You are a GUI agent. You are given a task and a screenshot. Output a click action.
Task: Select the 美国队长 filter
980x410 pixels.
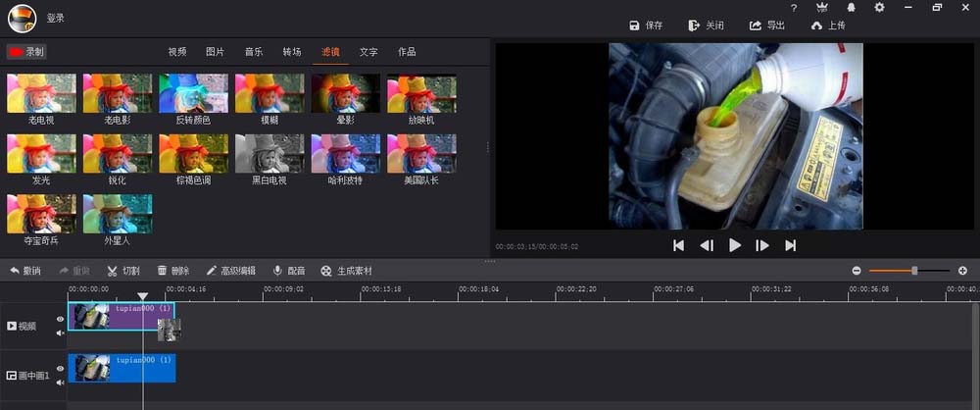(x=421, y=153)
